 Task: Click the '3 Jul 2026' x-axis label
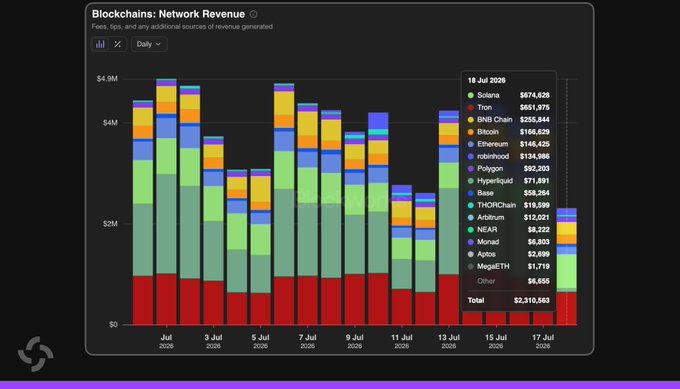[213, 341]
